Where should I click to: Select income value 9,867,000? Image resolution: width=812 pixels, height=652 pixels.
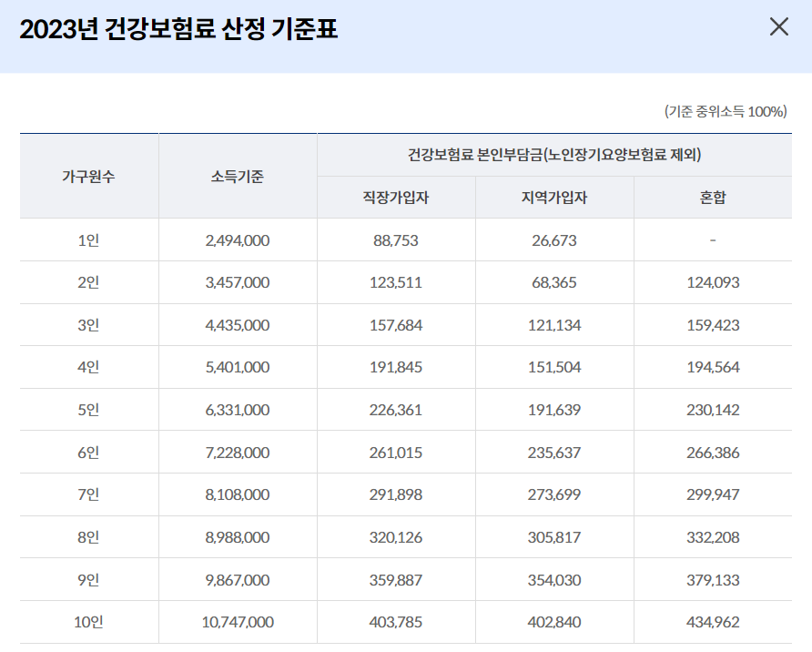pos(238,580)
